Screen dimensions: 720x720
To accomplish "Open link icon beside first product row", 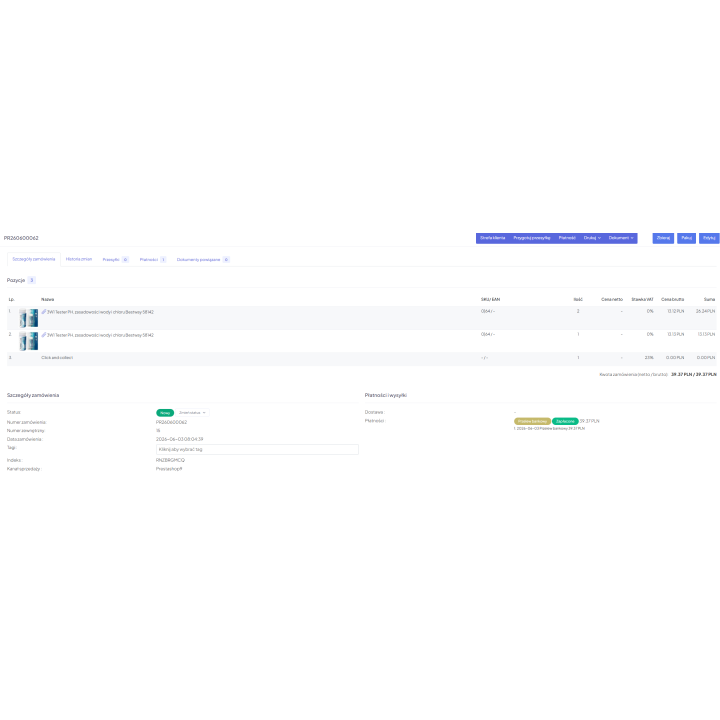I will (x=44, y=312).
